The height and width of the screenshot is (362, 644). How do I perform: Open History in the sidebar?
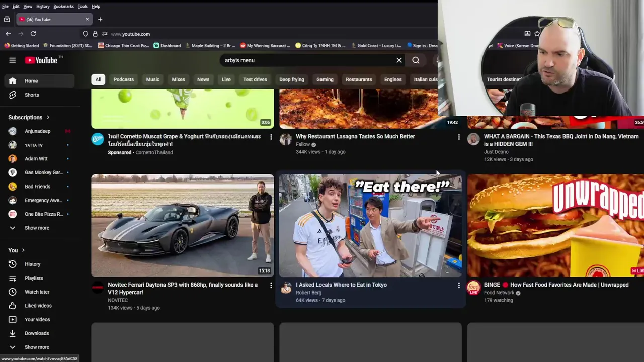point(39,264)
